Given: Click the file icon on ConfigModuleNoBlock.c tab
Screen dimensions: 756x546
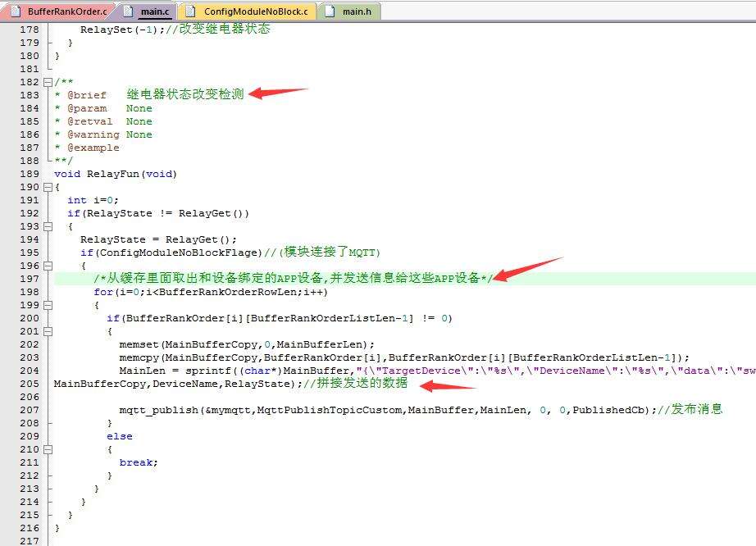Looking at the screenshot, I should [x=192, y=11].
